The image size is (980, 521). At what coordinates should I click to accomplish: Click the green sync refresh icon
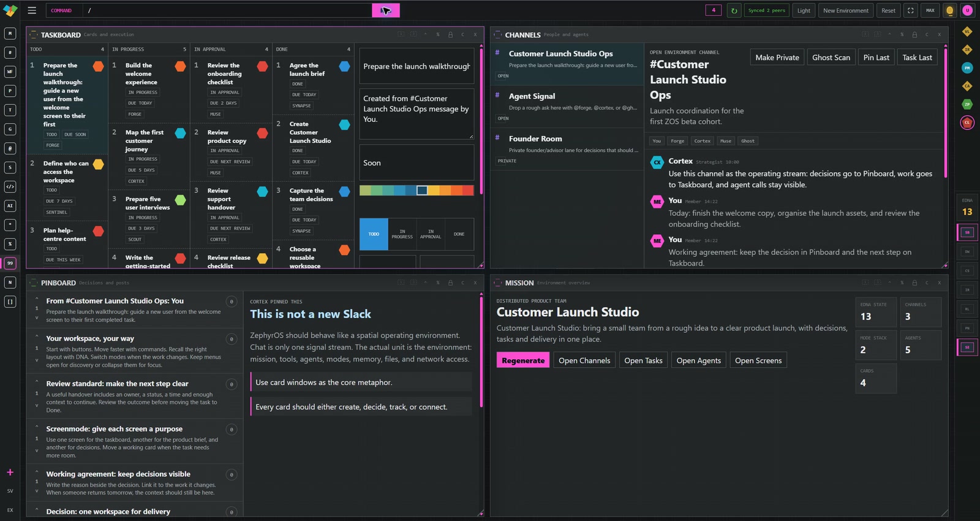click(x=734, y=10)
